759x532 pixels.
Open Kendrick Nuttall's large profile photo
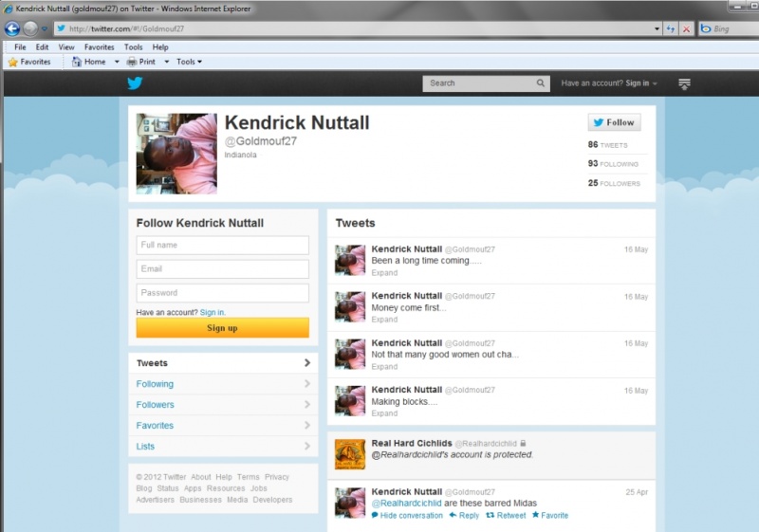point(176,154)
